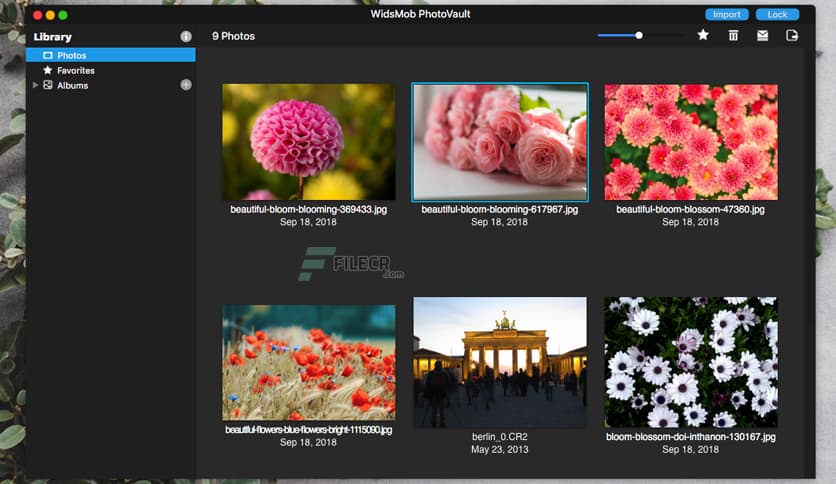The image size is (836, 484).
Task: Click the Library info icon
Action: pyautogui.click(x=186, y=36)
